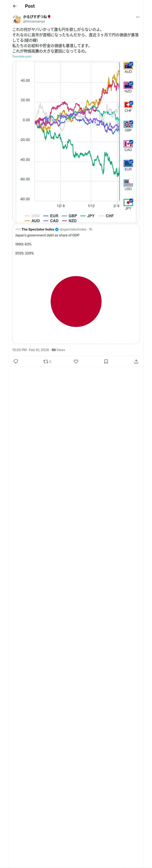Screen dimensions: 152x868
Task: Repost using the retweet icon
Action: pos(47,361)
